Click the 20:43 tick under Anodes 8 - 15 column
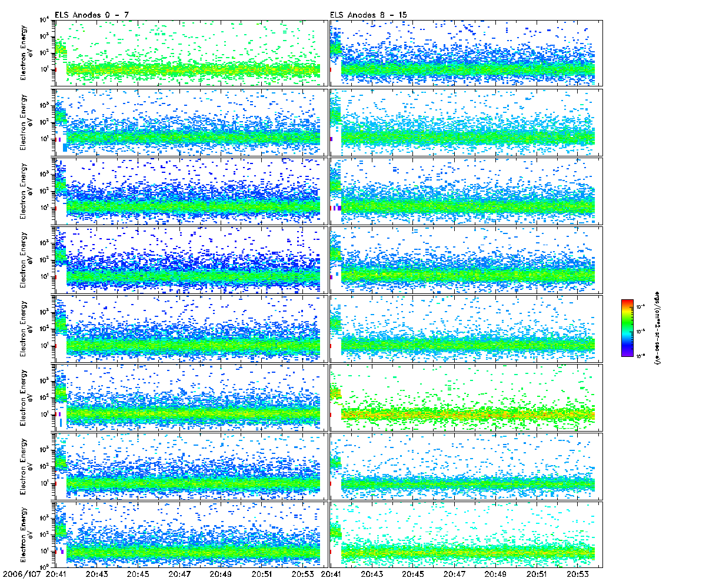 click(372, 575)
